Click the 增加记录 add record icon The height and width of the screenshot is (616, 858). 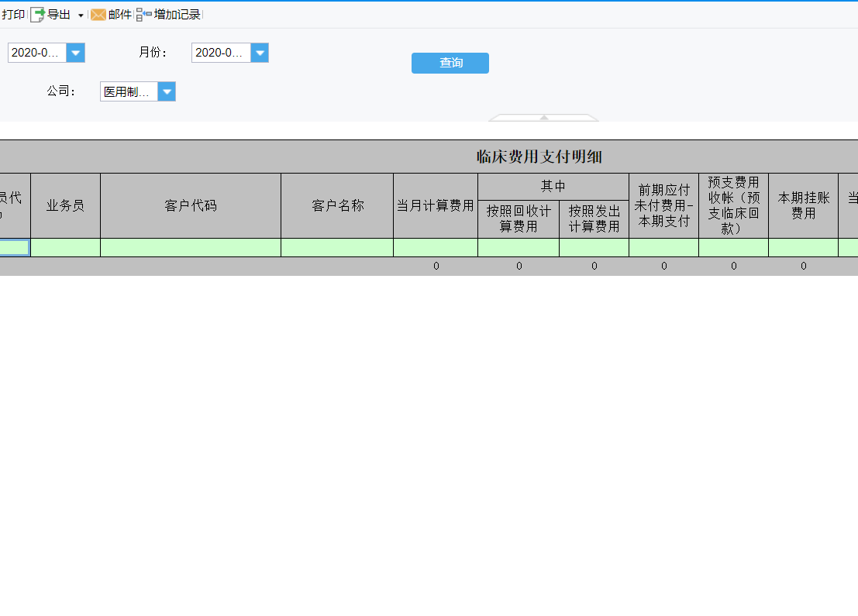[143, 15]
